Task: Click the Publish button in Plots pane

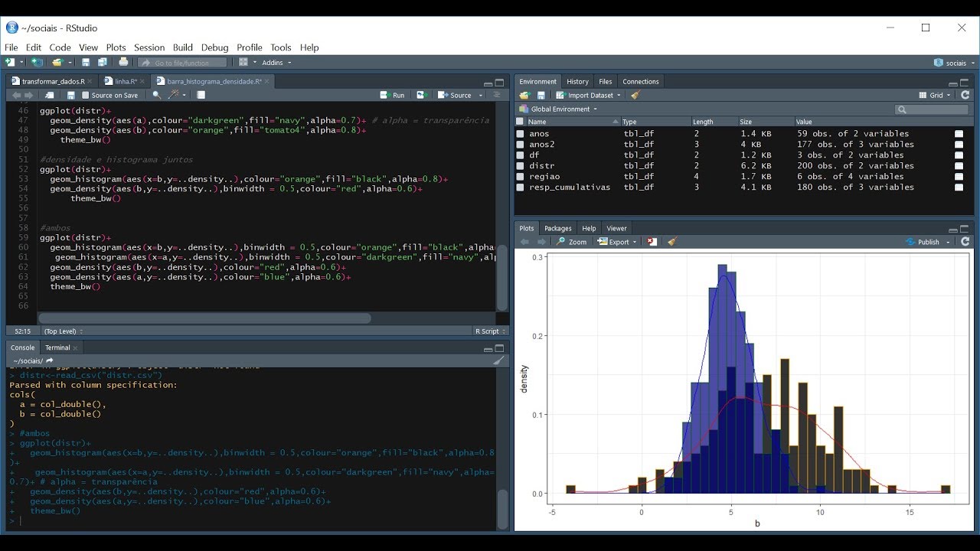Action: tap(923, 242)
